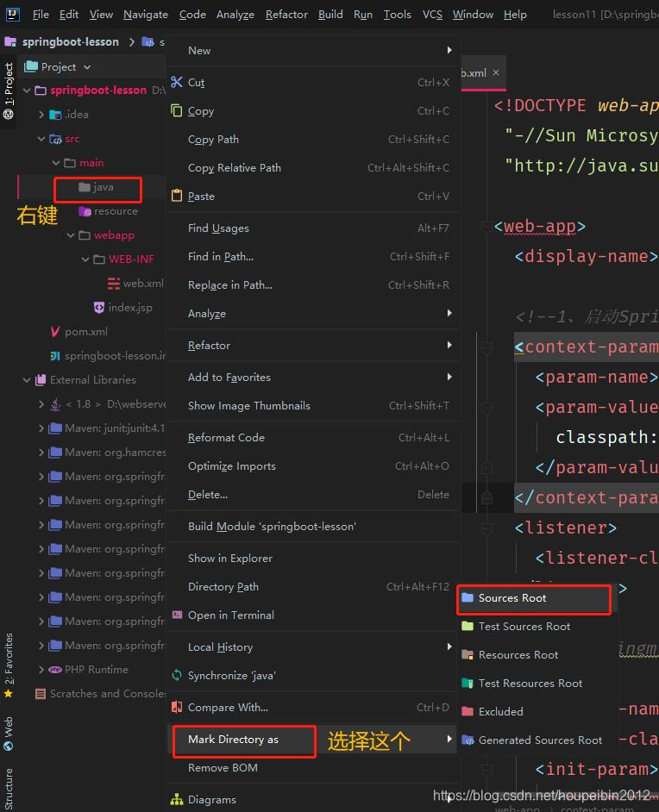Select Find Usages
659x812 pixels.
coord(314,228)
